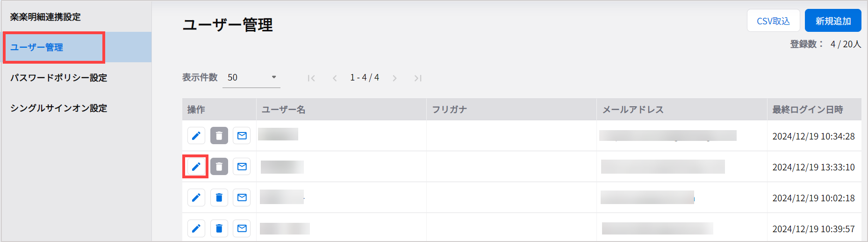Open パスワードポリシー設定 menu item

(x=59, y=78)
